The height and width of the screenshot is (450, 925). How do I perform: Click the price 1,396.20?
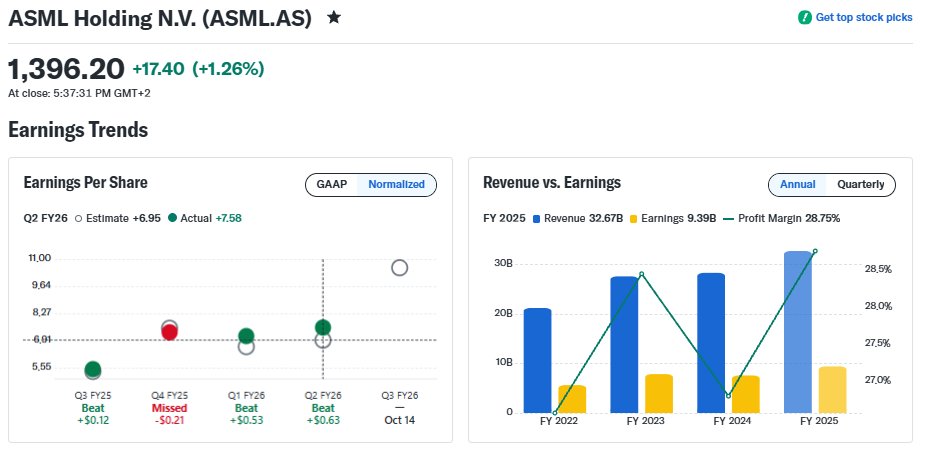[x=66, y=69]
